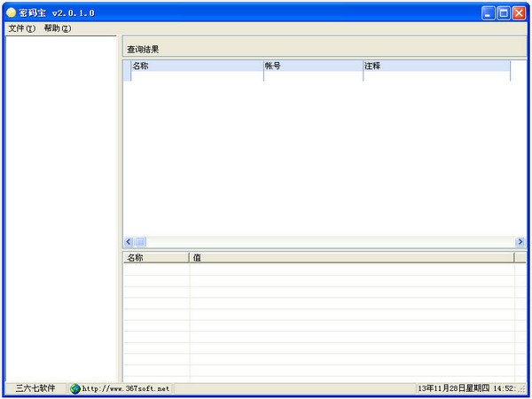Open the http://www.367soft.net link
Viewport: 532px width, 399px height.
point(126,388)
